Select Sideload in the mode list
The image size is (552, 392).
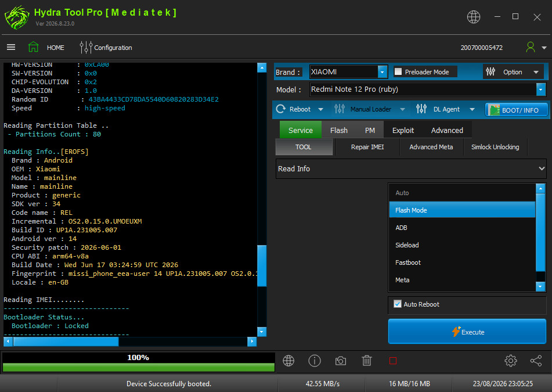[462, 244]
